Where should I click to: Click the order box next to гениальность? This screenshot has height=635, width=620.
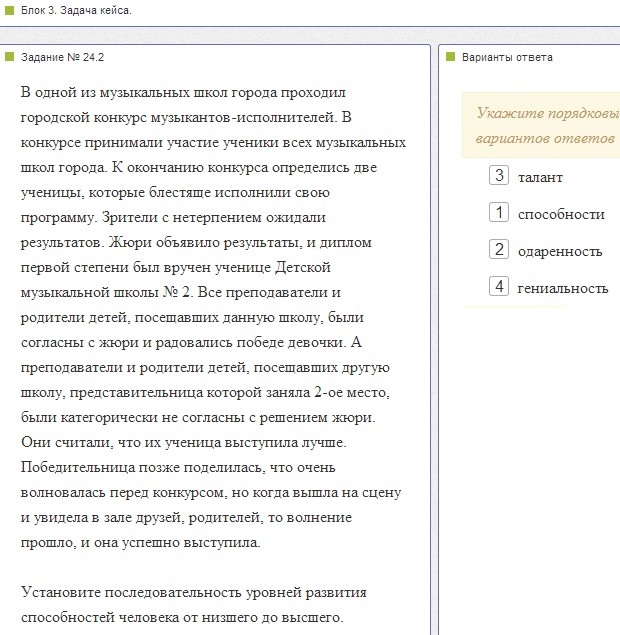[x=499, y=286]
